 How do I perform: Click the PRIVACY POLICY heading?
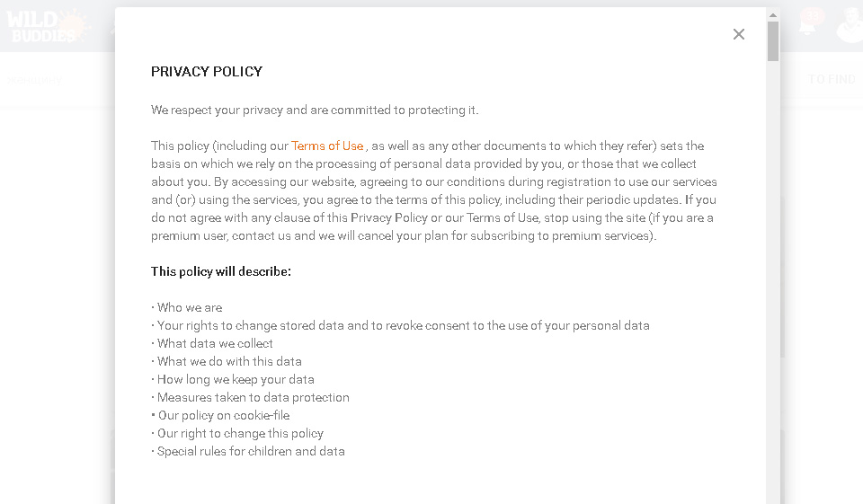click(x=207, y=72)
